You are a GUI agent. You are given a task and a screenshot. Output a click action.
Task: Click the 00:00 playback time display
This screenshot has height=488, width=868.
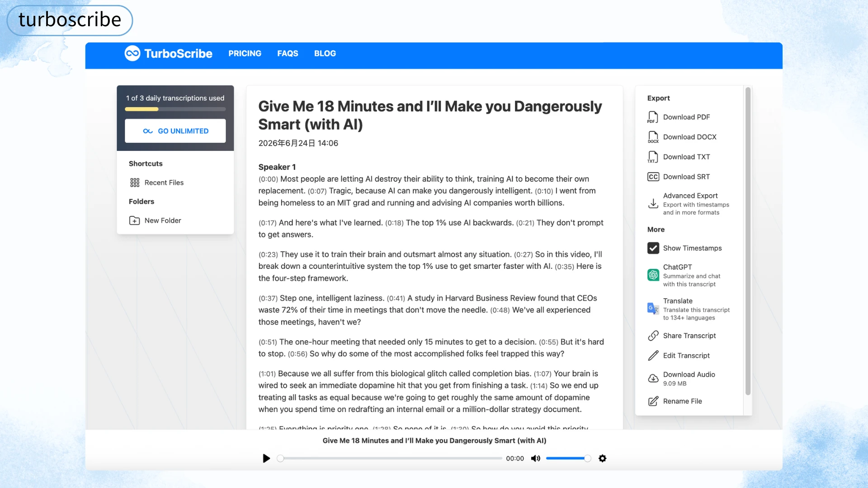click(x=515, y=458)
